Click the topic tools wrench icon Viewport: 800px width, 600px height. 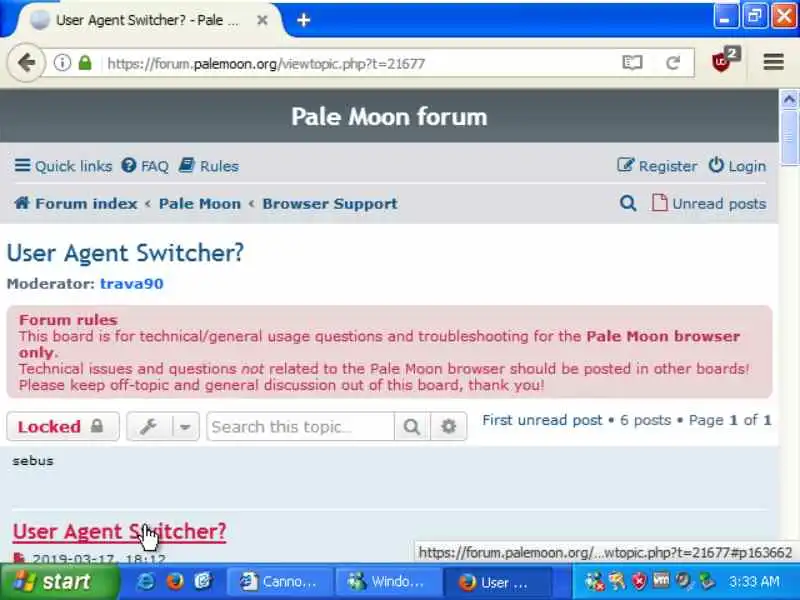click(x=149, y=427)
